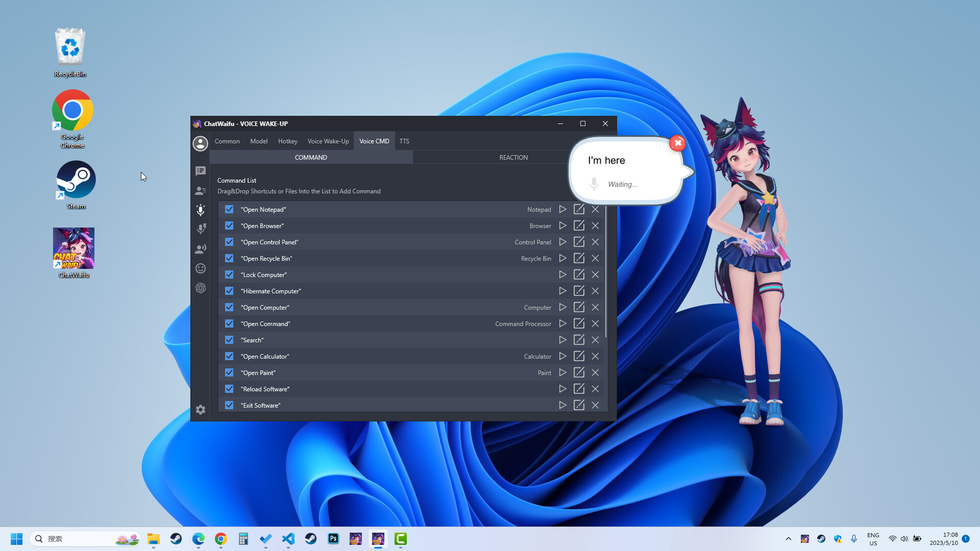Disable the Open Notepad voice command
This screenshot has width=980, height=551.
tap(229, 209)
